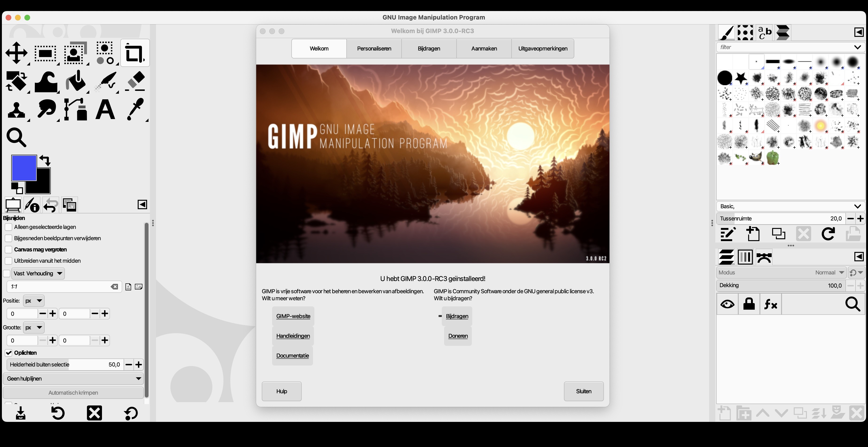The height and width of the screenshot is (447, 868).
Task: Toggle 'Canvas mag vergroten' checkbox
Action: (9, 250)
